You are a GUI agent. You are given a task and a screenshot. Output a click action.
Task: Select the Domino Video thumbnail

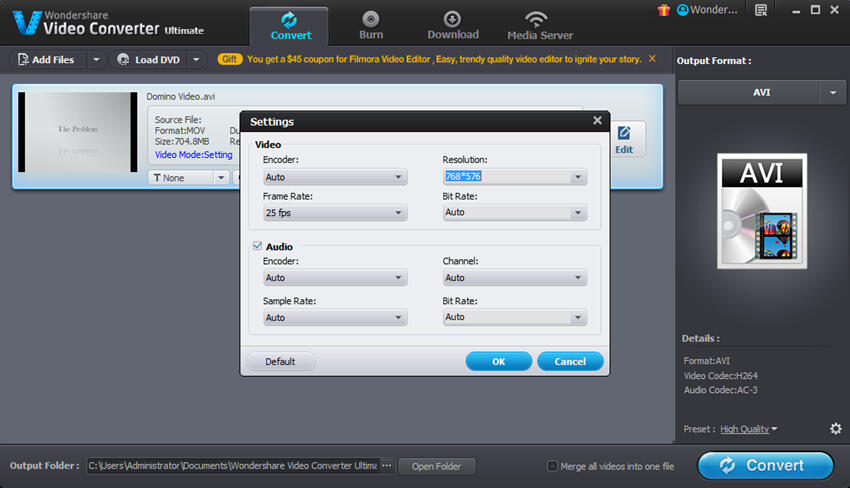(78, 132)
